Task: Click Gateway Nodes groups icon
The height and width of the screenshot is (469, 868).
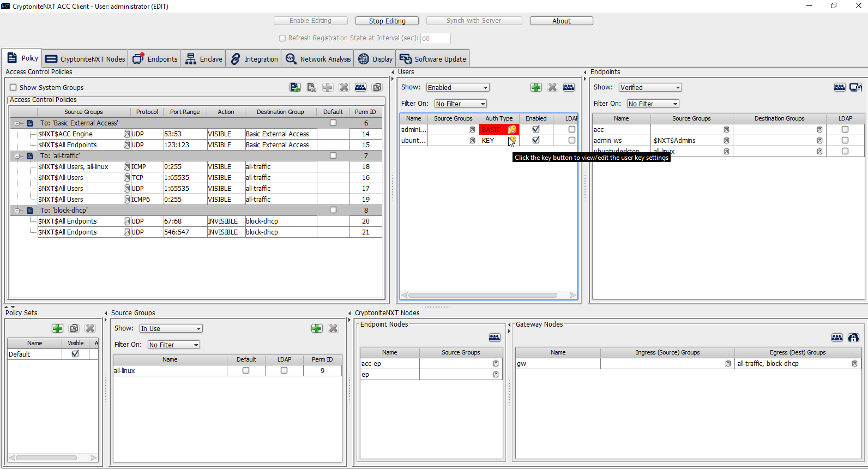Action: 837,338
